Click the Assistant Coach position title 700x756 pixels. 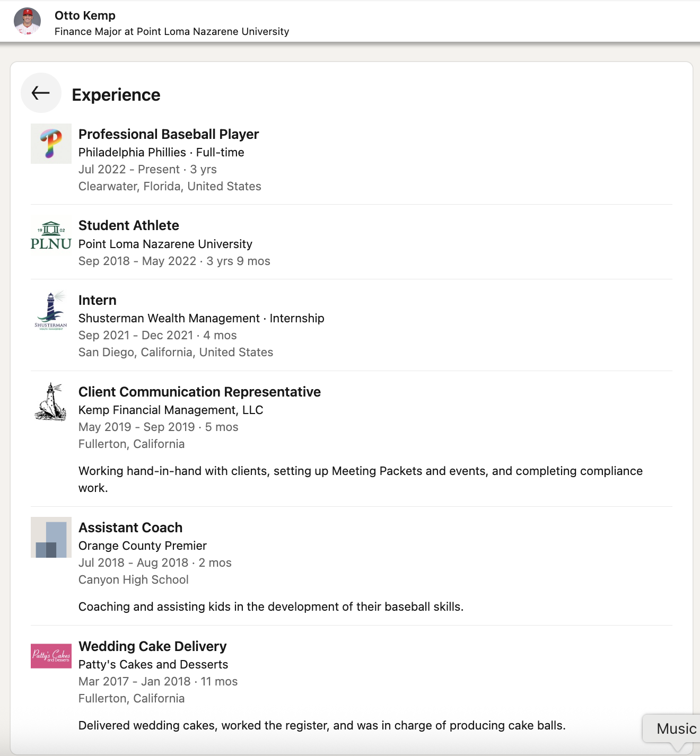(x=130, y=528)
